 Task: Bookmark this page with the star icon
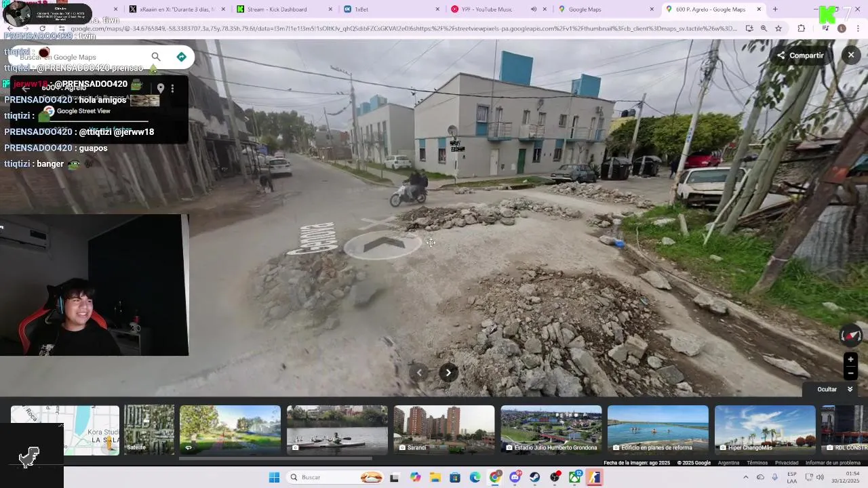778,28
